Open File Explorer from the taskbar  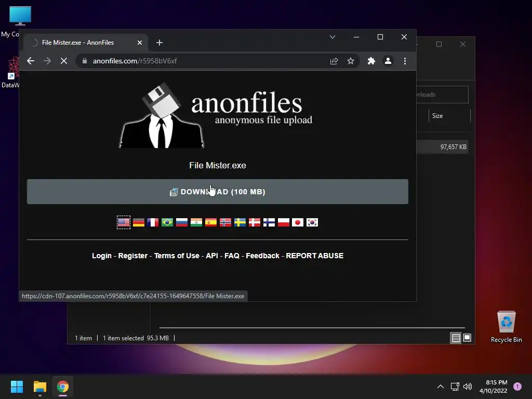39,387
